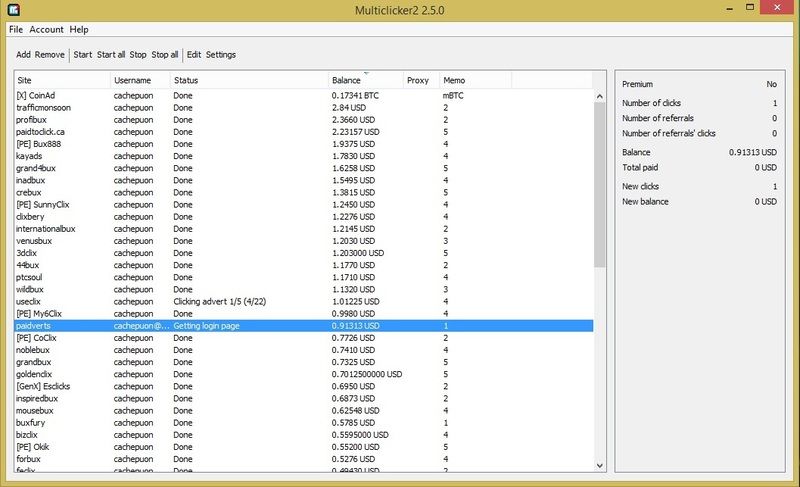Image resolution: width=800 pixels, height=487 pixels.
Task: Open the Help menu
Action: (79, 30)
